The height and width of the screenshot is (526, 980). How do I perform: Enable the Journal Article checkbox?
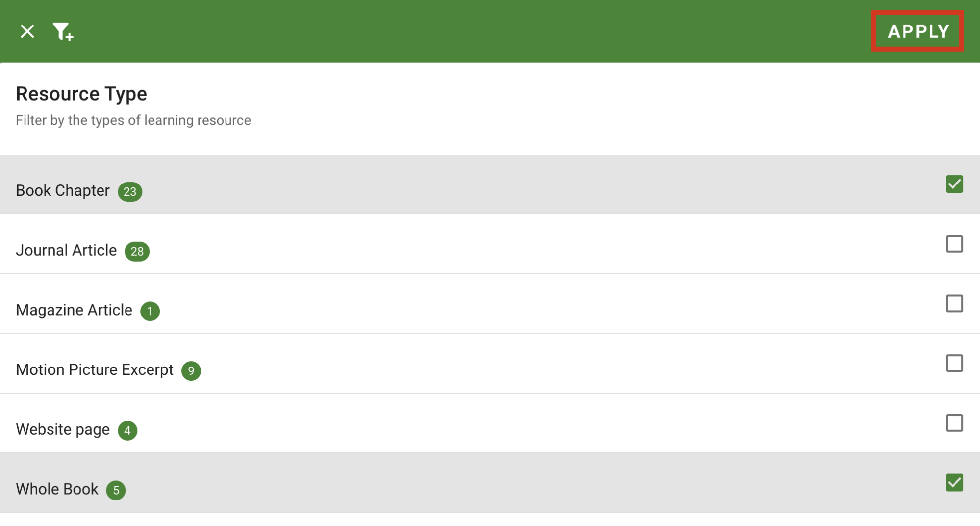coord(954,244)
